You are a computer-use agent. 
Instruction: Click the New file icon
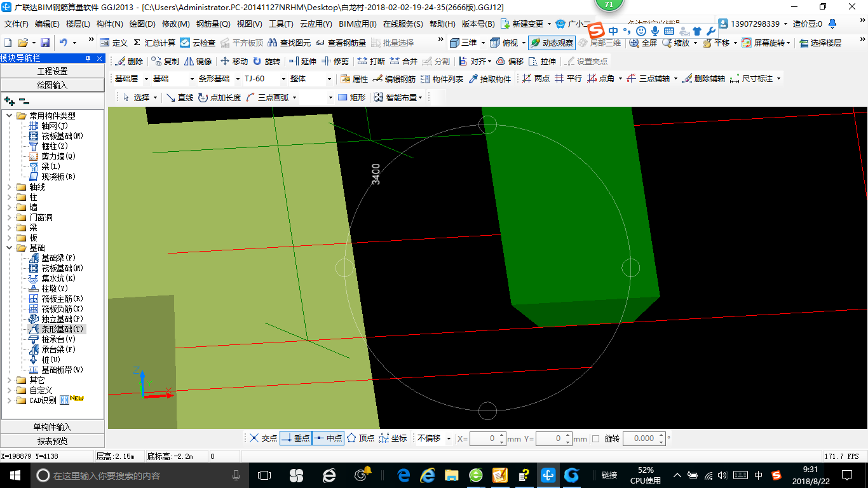8,43
